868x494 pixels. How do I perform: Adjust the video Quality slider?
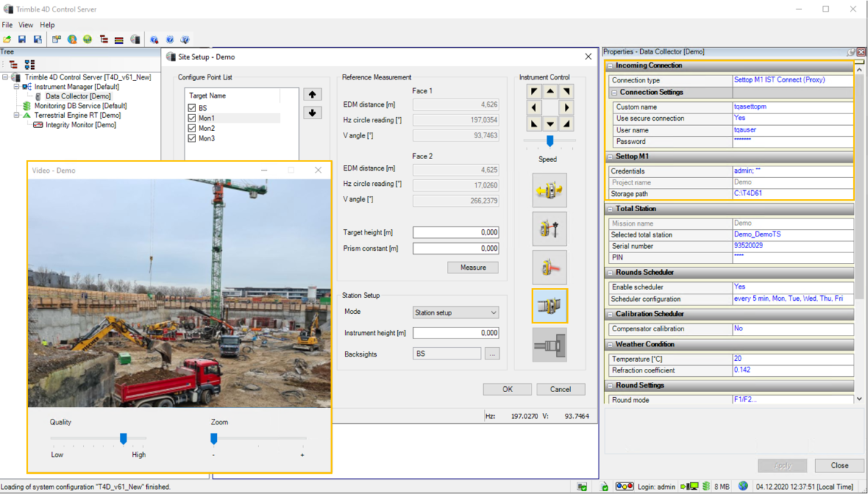(x=124, y=438)
